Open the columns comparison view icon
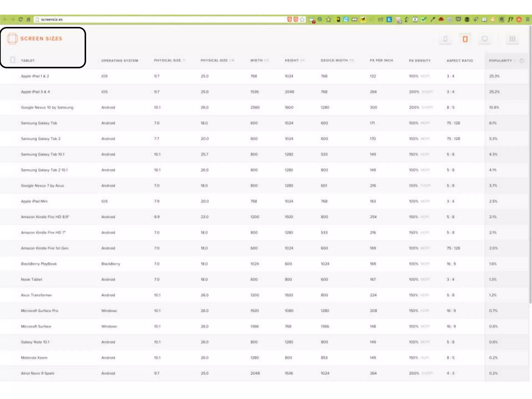The image size is (532, 399). point(512,39)
